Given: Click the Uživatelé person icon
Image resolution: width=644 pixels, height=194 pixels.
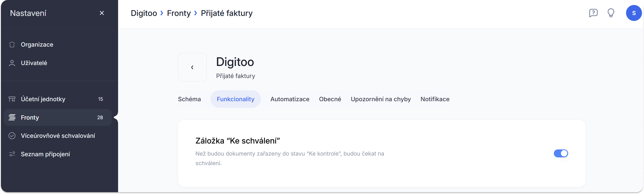Looking at the screenshot, I should pyautogui.click(x=12, y=63).
